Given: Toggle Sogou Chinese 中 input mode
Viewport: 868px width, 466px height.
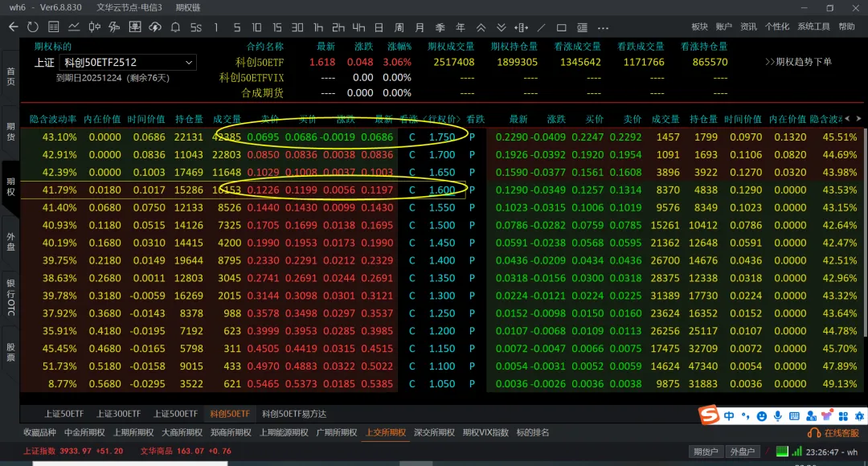Looking at the screenshot, I should point(729,416).
